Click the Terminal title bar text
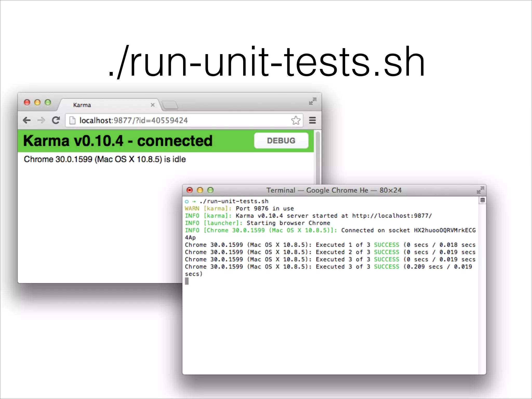The image size is (532, 399). click(x=334, y=190)
